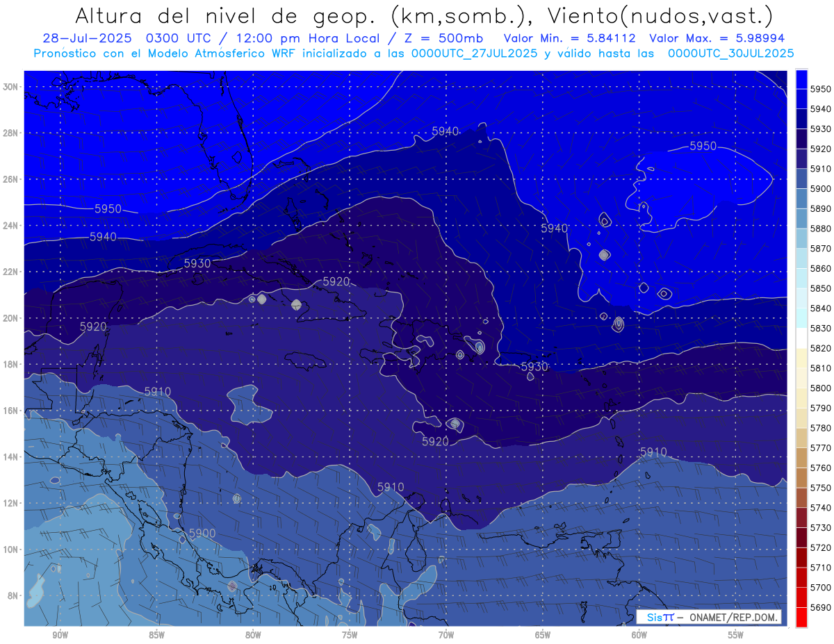The height and width of the screenshot is (644, 834).
Task: Click the '26N' latitude axis label
Action: pos(10,179)
